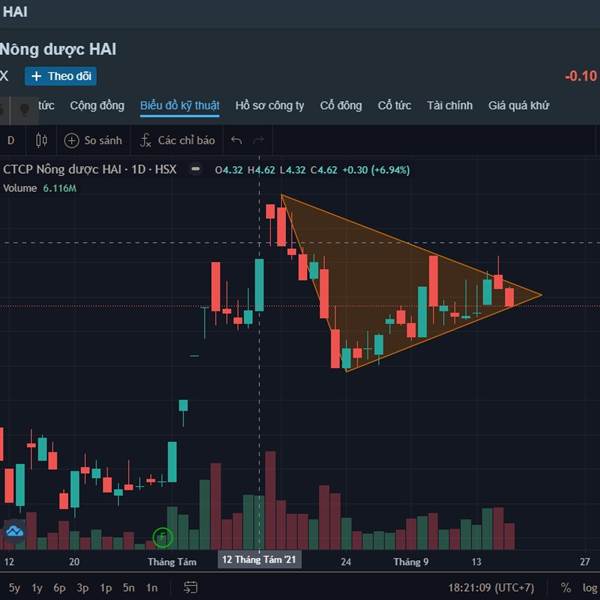
Task: Open the Cộng đồng tab
Action: click(x=97, y=106)
